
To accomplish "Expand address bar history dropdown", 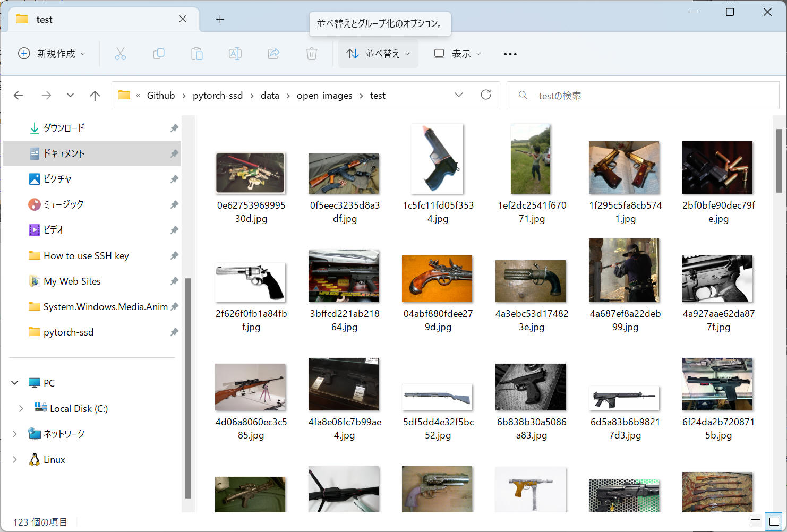I will point(459,95).
